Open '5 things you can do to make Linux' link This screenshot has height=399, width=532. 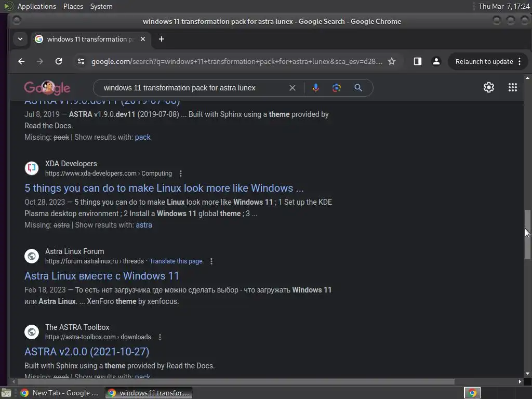point(164,188)
